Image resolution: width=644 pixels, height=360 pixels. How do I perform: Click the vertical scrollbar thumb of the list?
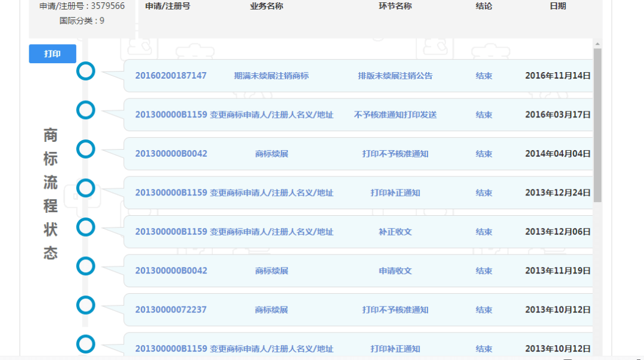(597, 125)
